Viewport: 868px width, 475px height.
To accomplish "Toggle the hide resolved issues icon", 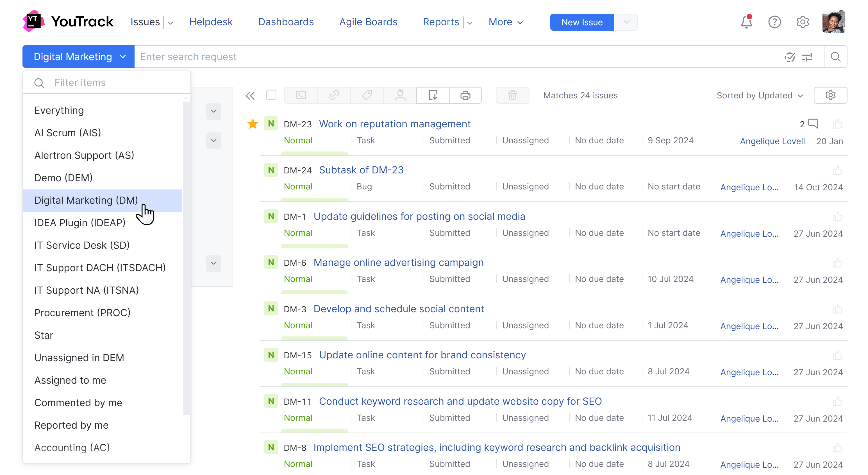I will tap(790, 57).
